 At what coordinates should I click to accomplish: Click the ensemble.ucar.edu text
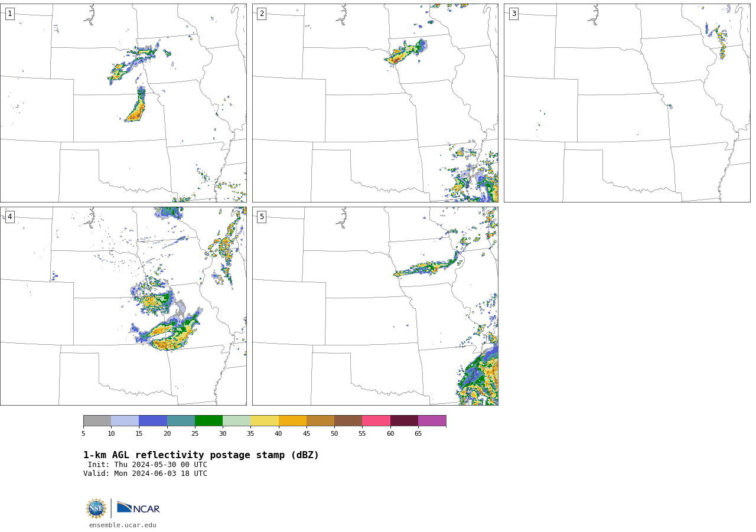123,525
